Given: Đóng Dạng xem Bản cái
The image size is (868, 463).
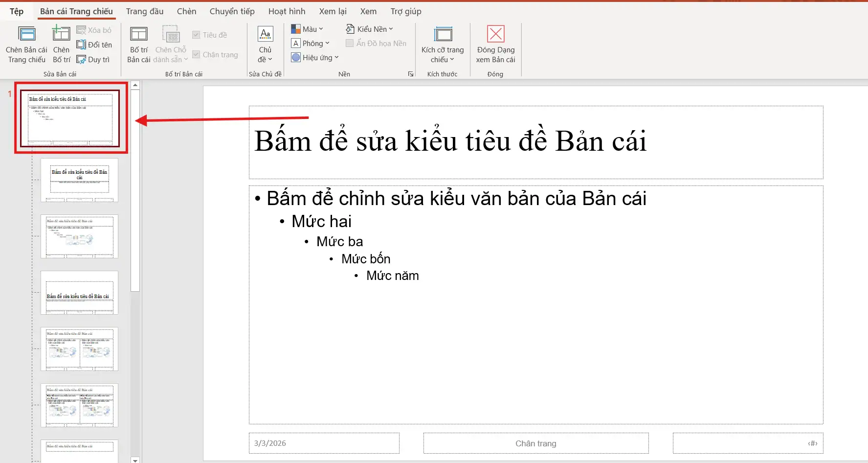Looking at the screenshot, I should tap(495, 44).
